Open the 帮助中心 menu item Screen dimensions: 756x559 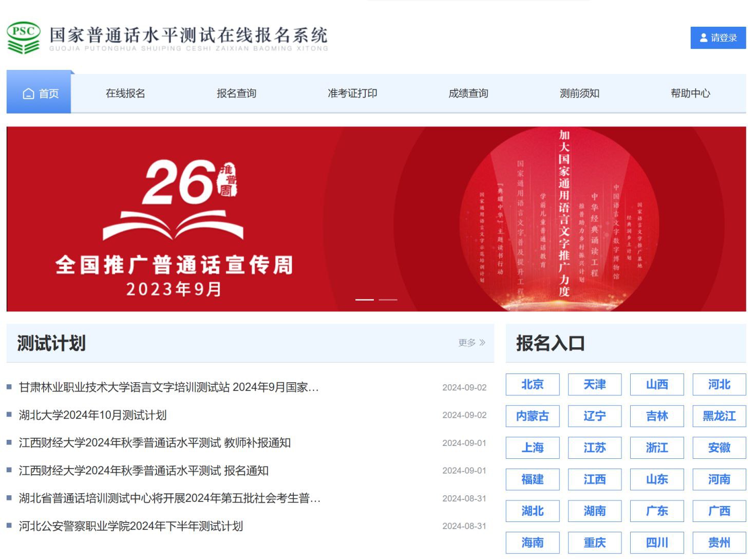point(690,93)
